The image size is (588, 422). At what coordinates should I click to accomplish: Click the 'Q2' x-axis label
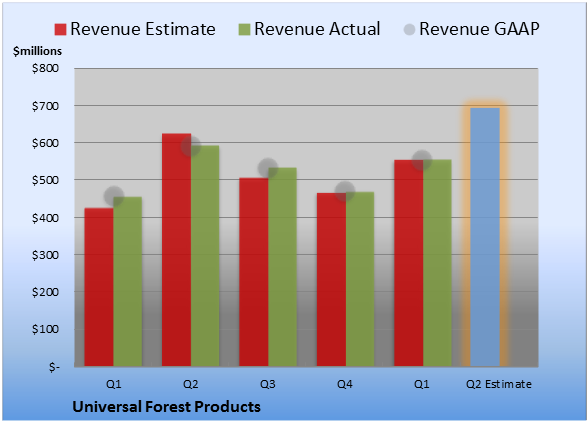click(190, 384)
